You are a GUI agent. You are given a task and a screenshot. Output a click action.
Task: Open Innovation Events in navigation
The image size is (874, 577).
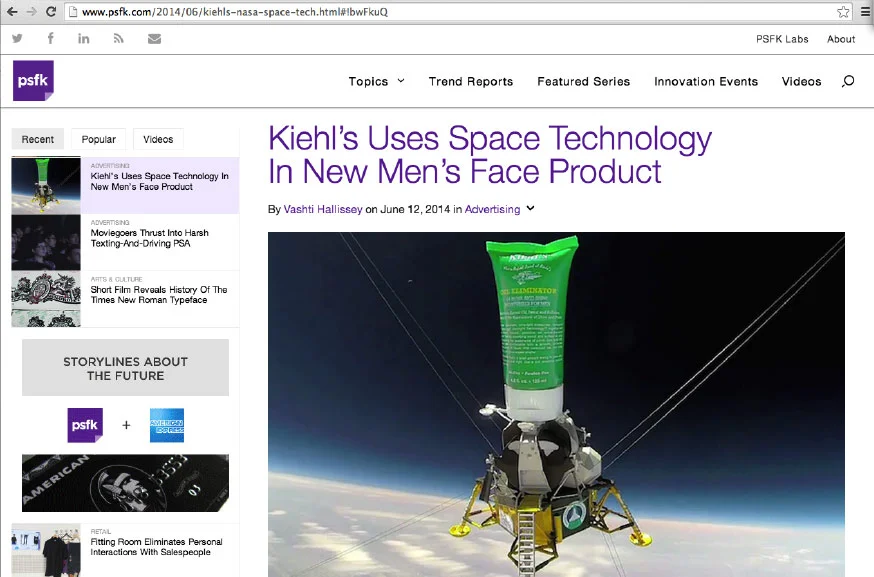(x=706, y=81)
